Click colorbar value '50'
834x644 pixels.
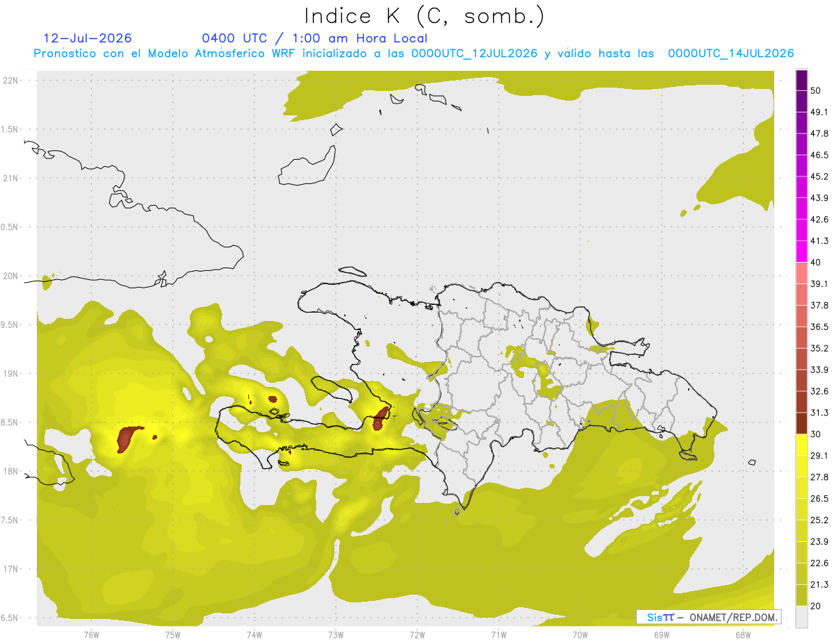[x=816, y=90]
